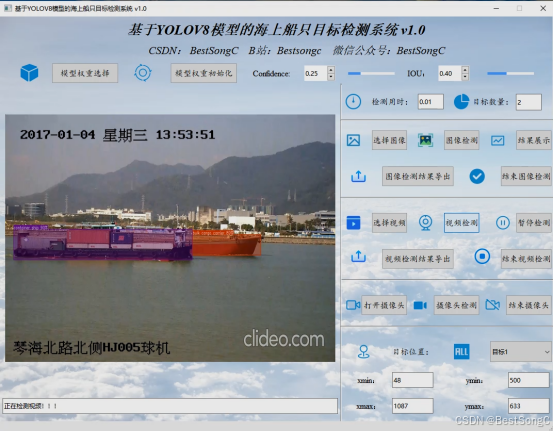This screenshot has height=432, width=554.
Task: Click the 视频检测 button
Action: click(461, 223)
